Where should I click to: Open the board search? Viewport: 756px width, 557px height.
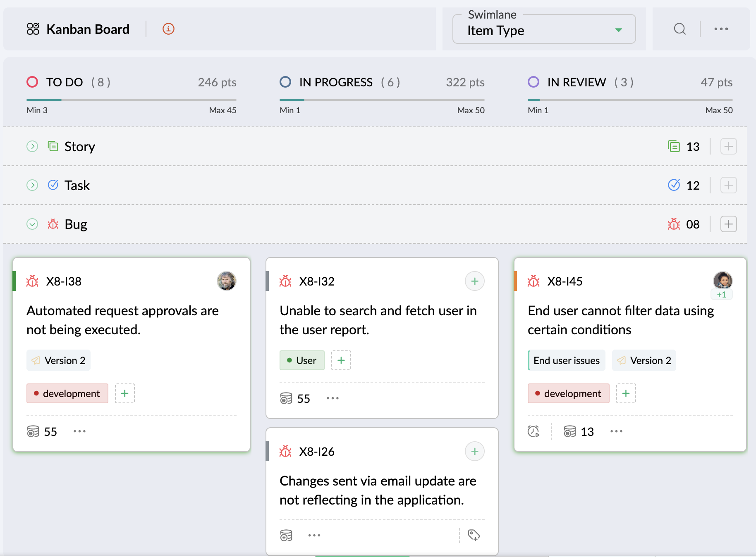point(679,29)
